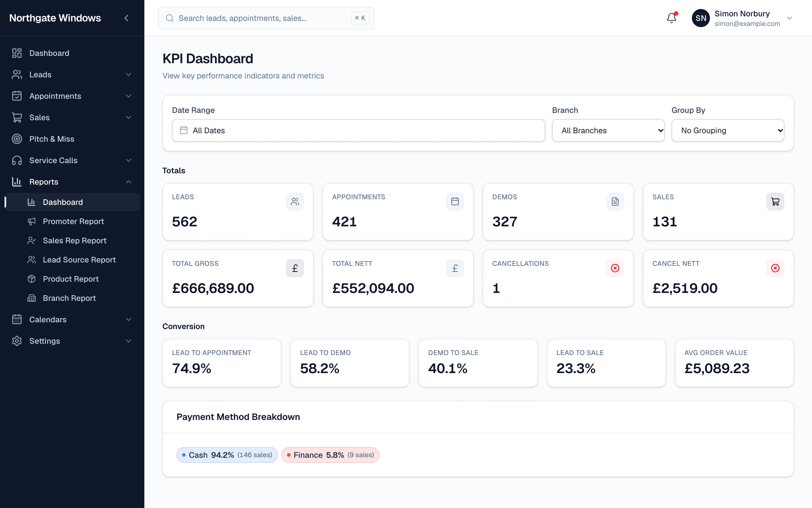The height and width of the screenshot is (508, 812).
Task: Click the search magnifier icon
Action: pyautogui.click(x=170, y=18)
